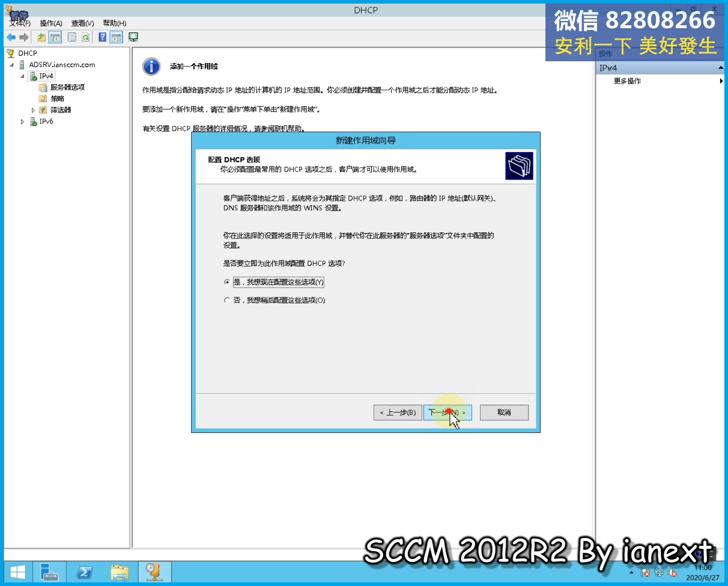Click the Forward arrow in DHCP toolbar
Screen dimensions: 728x586
click(x=24, y=37)
